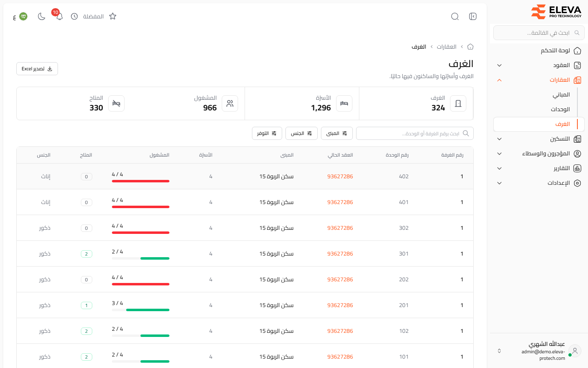The height and width of the screenshot is (368, 588).
Task: Focus sidebar menu search field
Action: tap(539, 33)
